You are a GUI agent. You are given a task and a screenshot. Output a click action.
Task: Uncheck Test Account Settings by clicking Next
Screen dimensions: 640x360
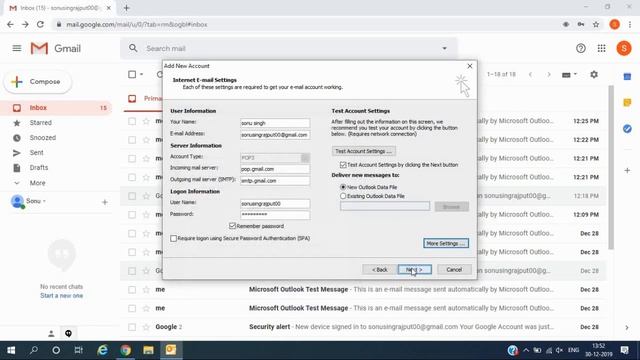[x=343, y=165]
